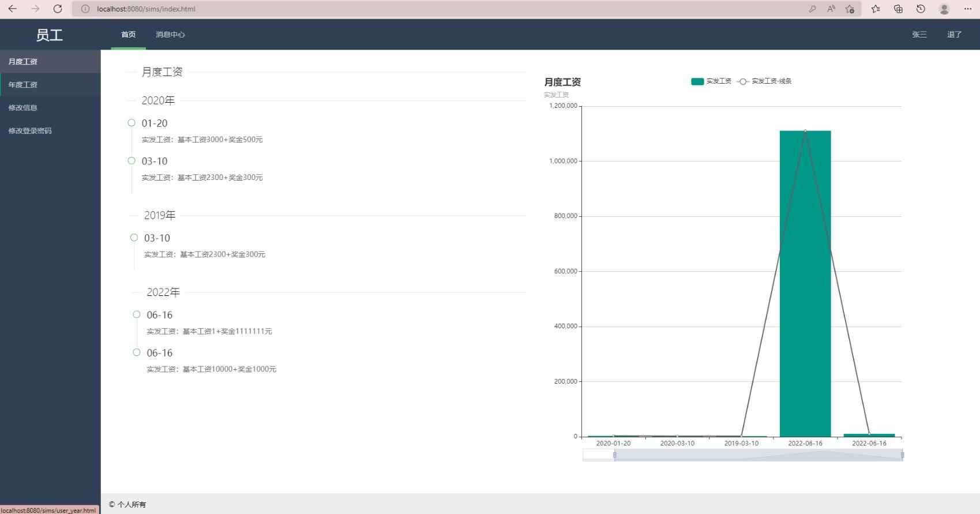
Task: Open 张三 user menu
Action: pos(919,35)
